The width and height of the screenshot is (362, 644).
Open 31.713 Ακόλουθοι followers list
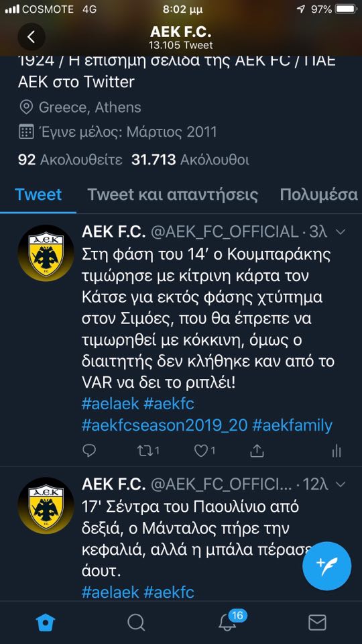pyautogui.click(x=190, y=160)
